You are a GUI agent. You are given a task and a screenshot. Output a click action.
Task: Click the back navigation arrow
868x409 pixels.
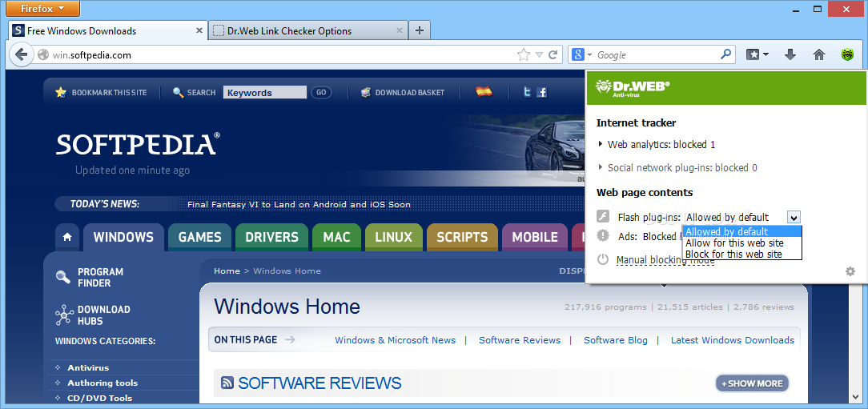click(x=21, y=54)
